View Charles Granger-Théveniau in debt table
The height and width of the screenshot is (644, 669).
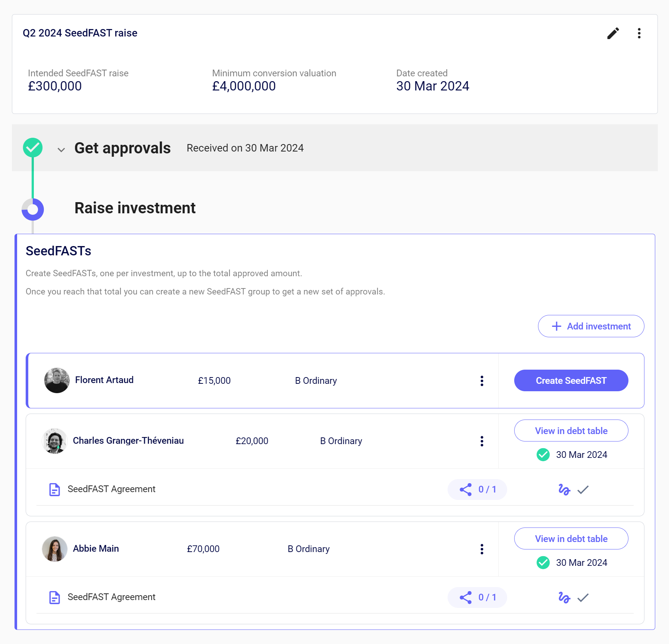coord(571,431)
